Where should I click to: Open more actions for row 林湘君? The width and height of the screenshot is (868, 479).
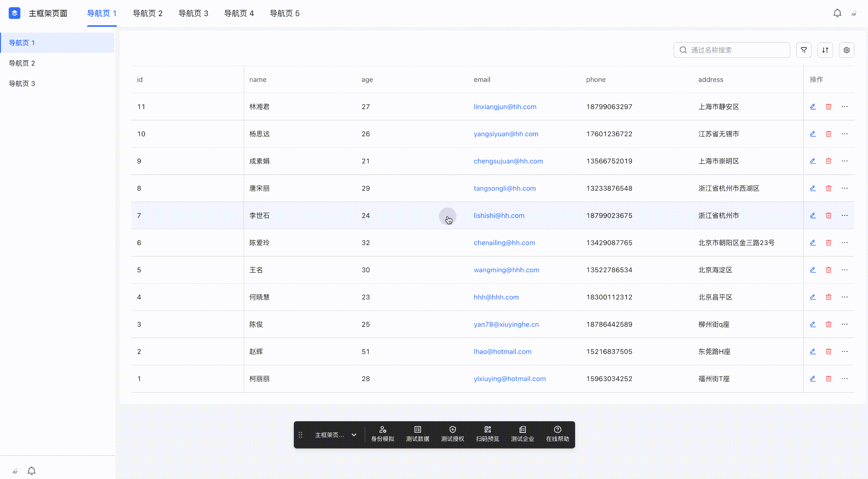coord(845,107)
